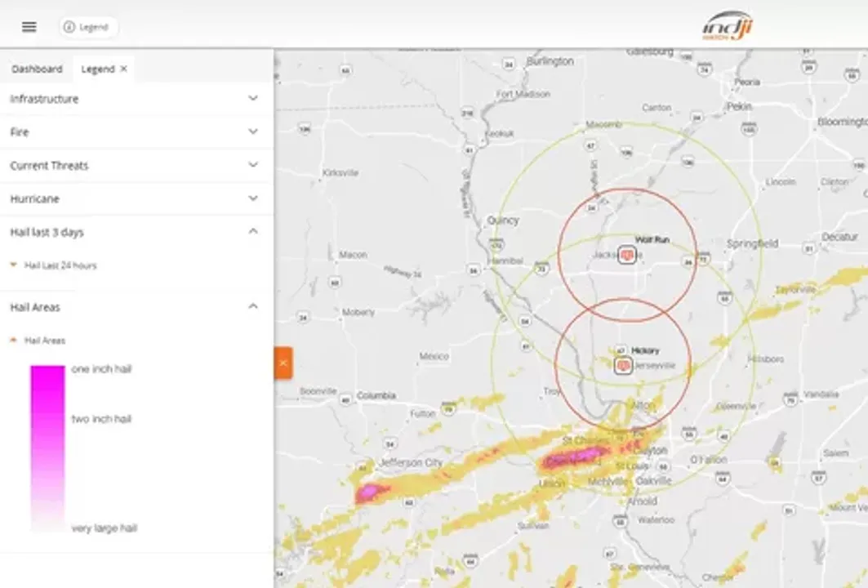Expand the Current Threats section
The width and height of the screenshot is (868, 588).
[x=253, y=165]
